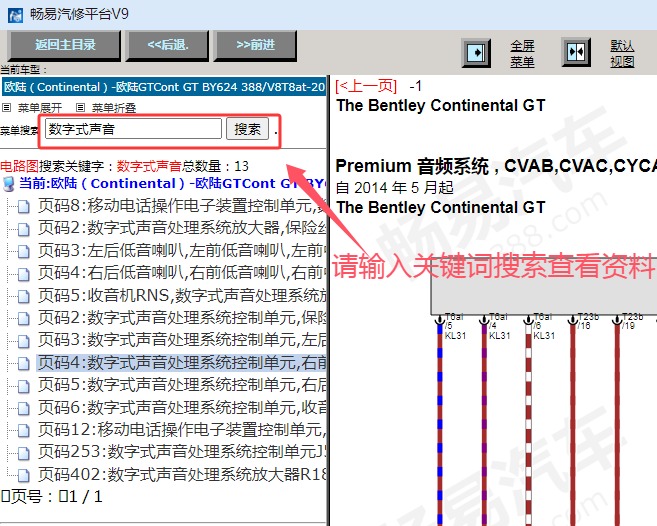Image resolution: width=657 pixels, height=526 pixels.
Task: Collapse all menus with 菜单折叠
Action: 114,108
